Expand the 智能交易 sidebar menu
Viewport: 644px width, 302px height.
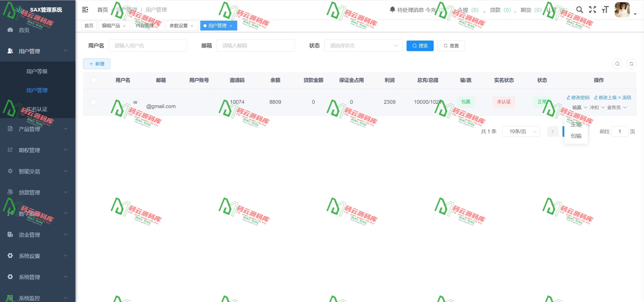pyautogui.click(x=66, y=171)
